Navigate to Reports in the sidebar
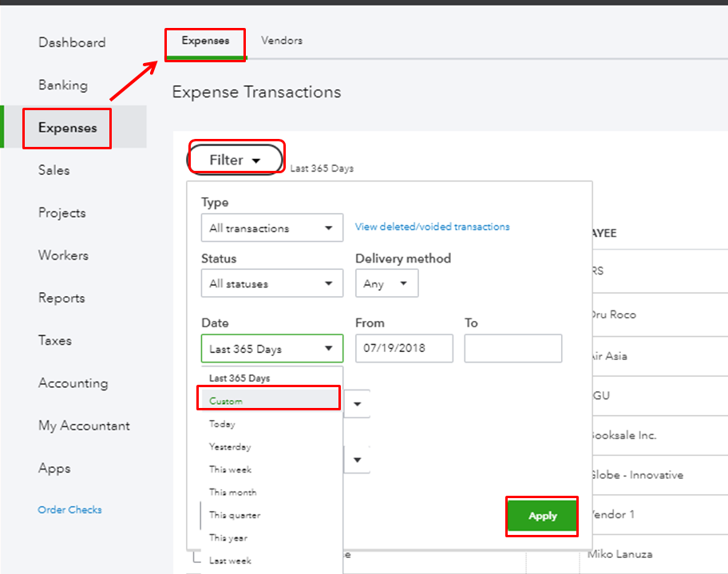728x574 pixels. [x=61, y=298]
